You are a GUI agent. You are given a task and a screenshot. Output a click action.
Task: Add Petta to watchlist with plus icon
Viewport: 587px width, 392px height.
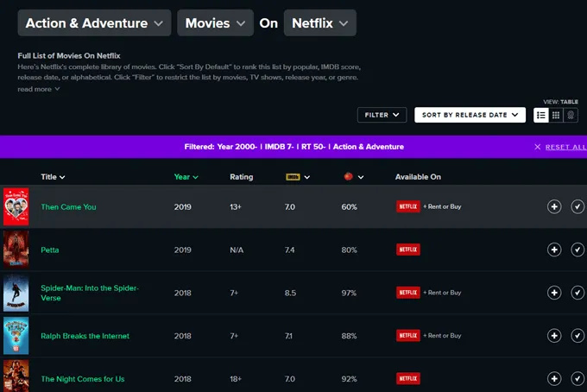coord(554,250)
